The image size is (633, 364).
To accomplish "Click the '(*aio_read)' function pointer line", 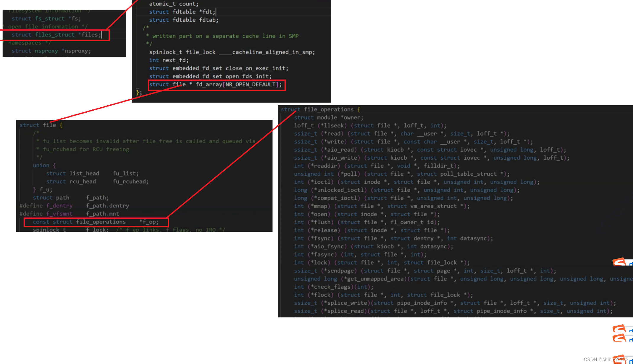I will pyautogui.click(x=430, y=150).
